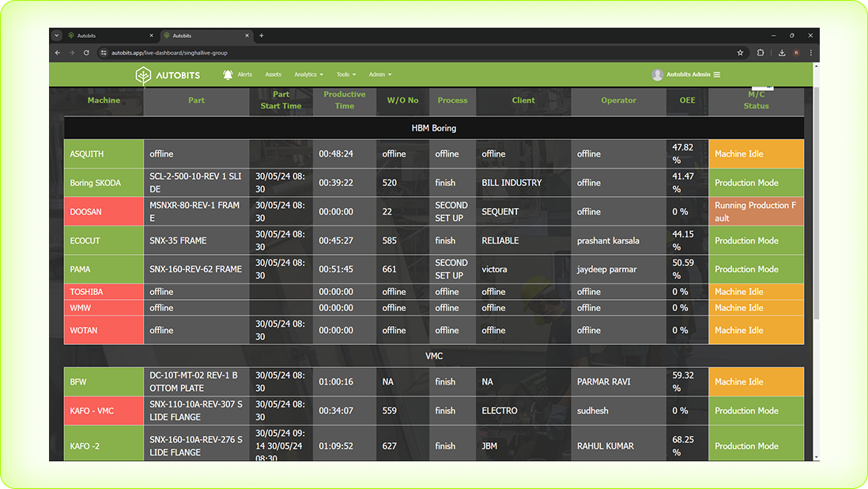Click the browser forward arrow

[x=72, y=52]
